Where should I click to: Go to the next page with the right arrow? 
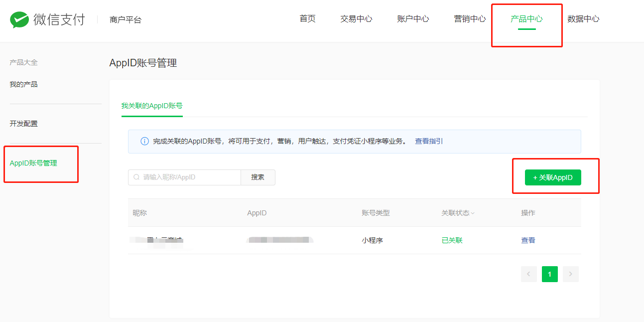(571, 274)
